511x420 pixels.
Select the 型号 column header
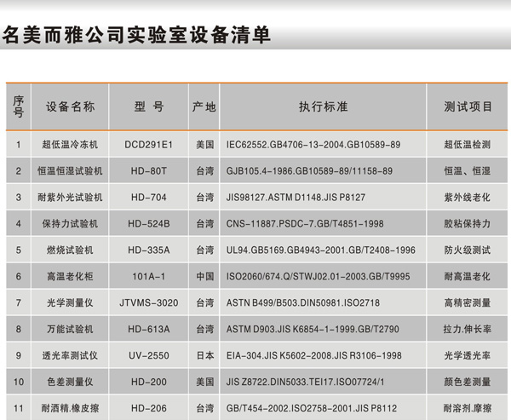click(x=148, y=106)
